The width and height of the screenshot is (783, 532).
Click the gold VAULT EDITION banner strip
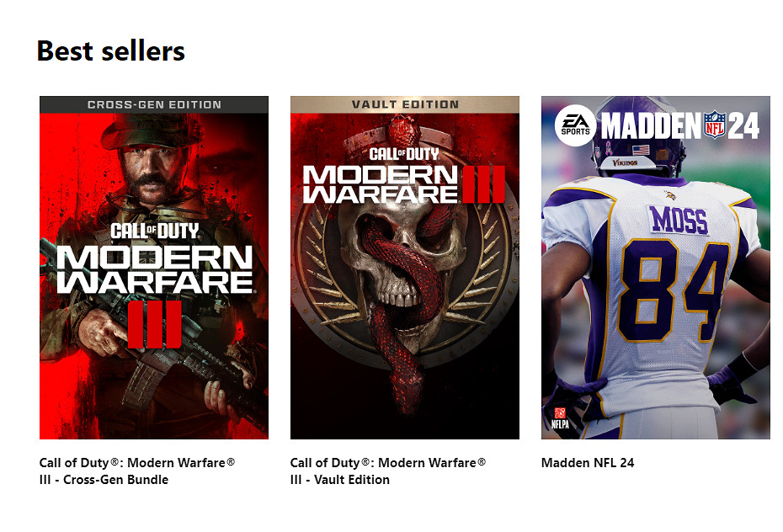click(405, 105)
